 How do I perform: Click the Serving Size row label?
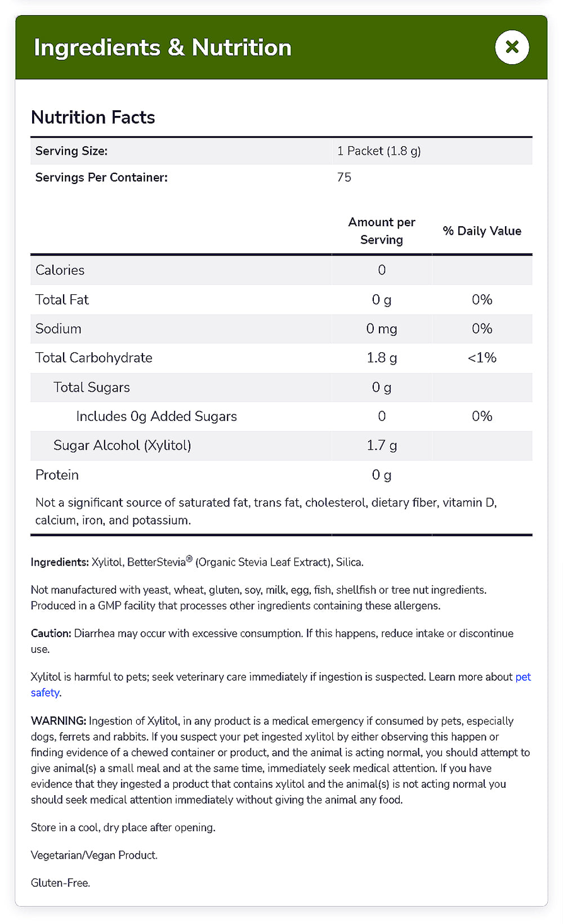tap(72, 151)
